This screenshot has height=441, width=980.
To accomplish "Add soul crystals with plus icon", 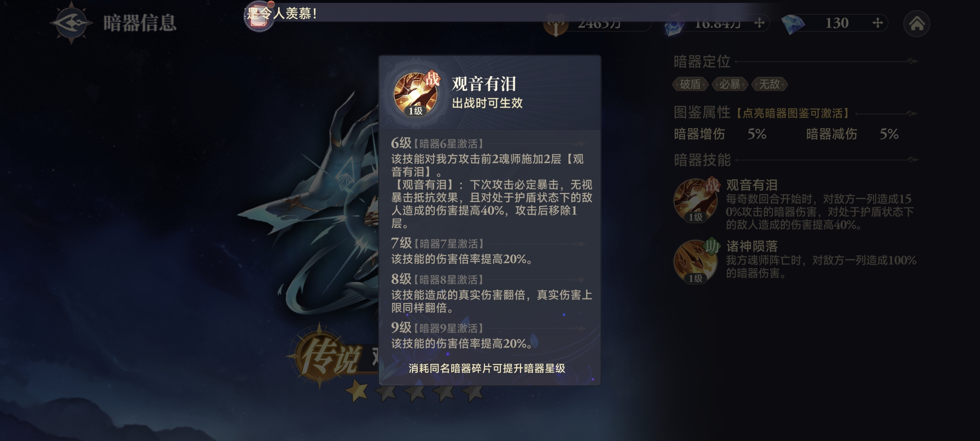I will pos(759,23).
